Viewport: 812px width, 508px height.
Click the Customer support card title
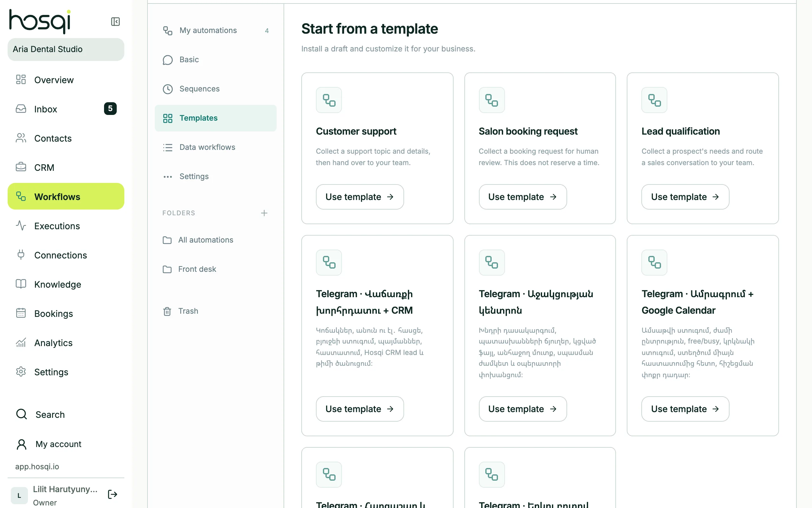(356, 131)
